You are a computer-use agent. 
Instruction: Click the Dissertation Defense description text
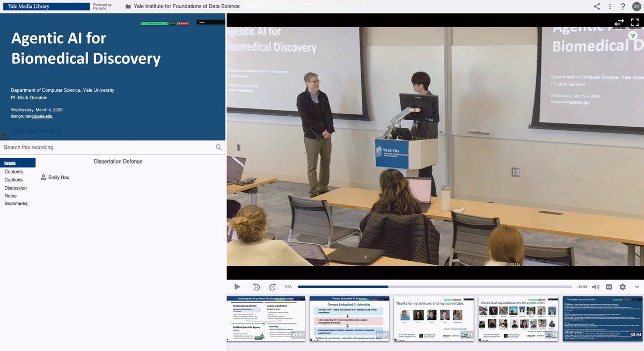point(118,161)
